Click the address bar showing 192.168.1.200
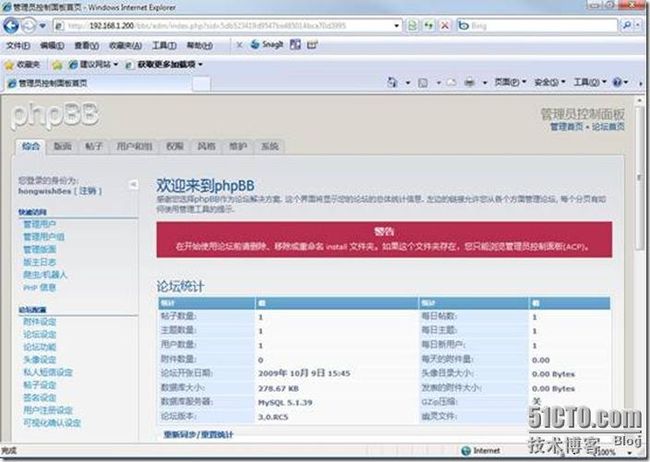 (224, 26)
